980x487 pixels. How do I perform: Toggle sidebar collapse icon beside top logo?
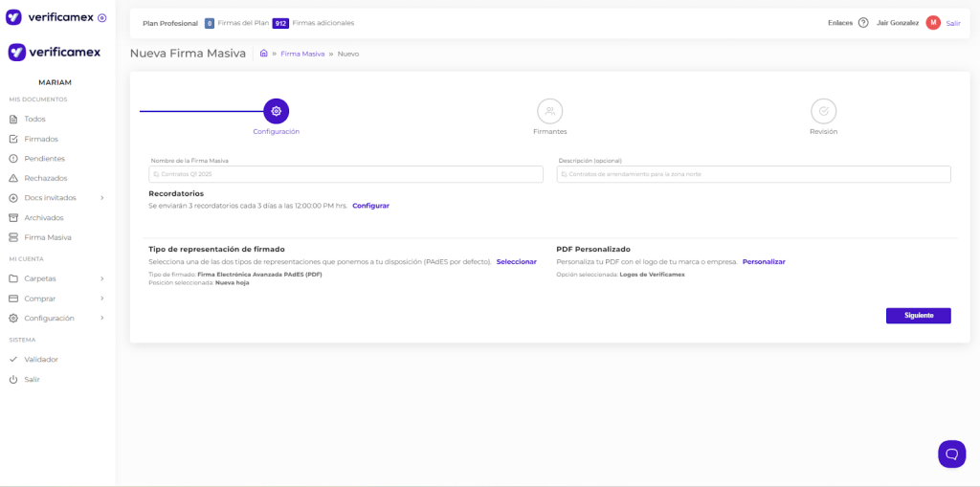[x=102, y=18]
